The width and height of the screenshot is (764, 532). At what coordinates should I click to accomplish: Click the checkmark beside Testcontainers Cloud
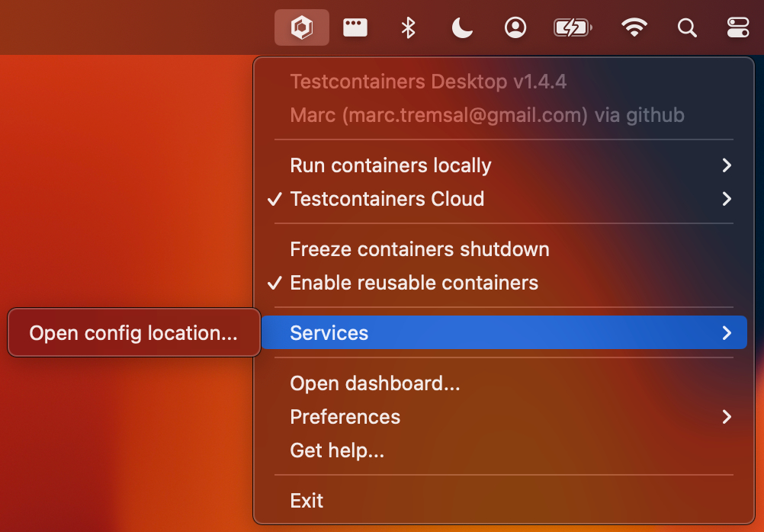[x=274, y=199]
